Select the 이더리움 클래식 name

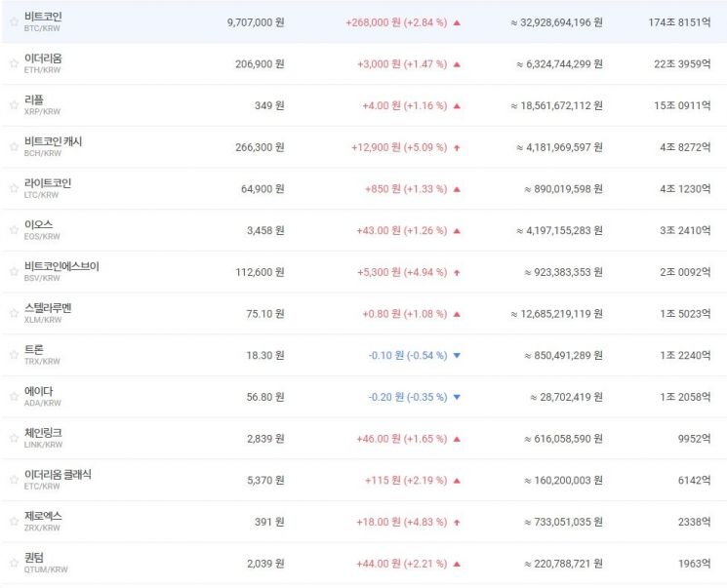(x=58, y=475)
